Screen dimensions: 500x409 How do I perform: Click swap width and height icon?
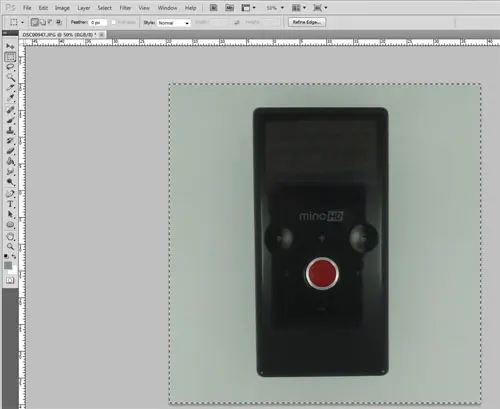point(237,22)
